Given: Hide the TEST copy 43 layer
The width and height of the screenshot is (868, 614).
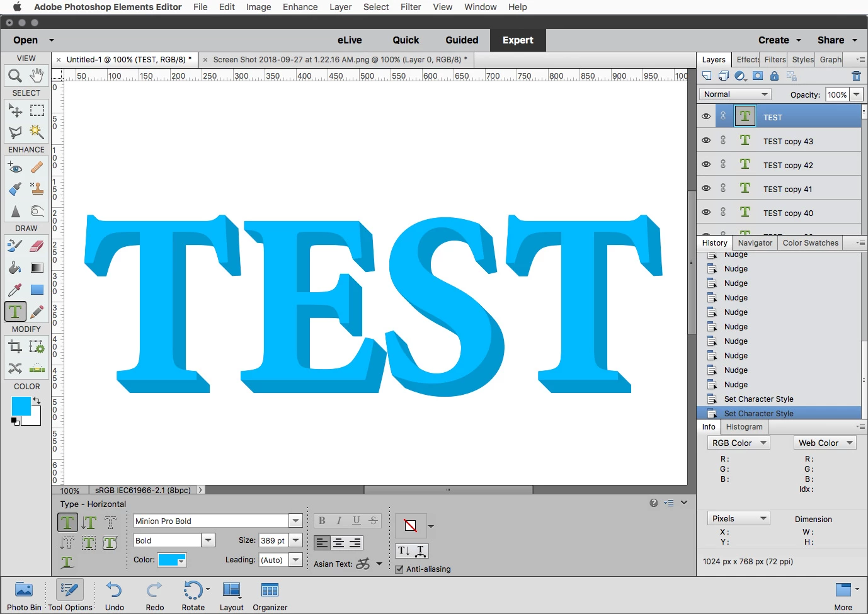Looking at the screenshot, I should click(706, 140).
